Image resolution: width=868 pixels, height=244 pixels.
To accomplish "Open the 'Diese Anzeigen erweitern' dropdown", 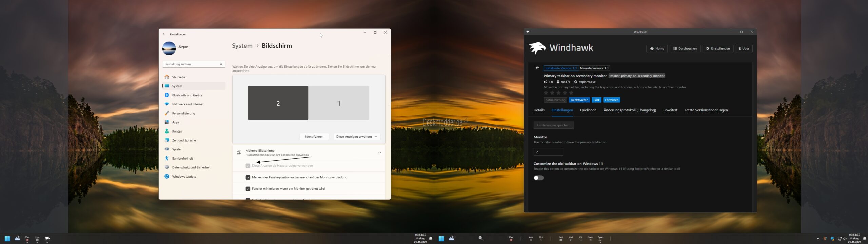I will [x=357, y=137].
